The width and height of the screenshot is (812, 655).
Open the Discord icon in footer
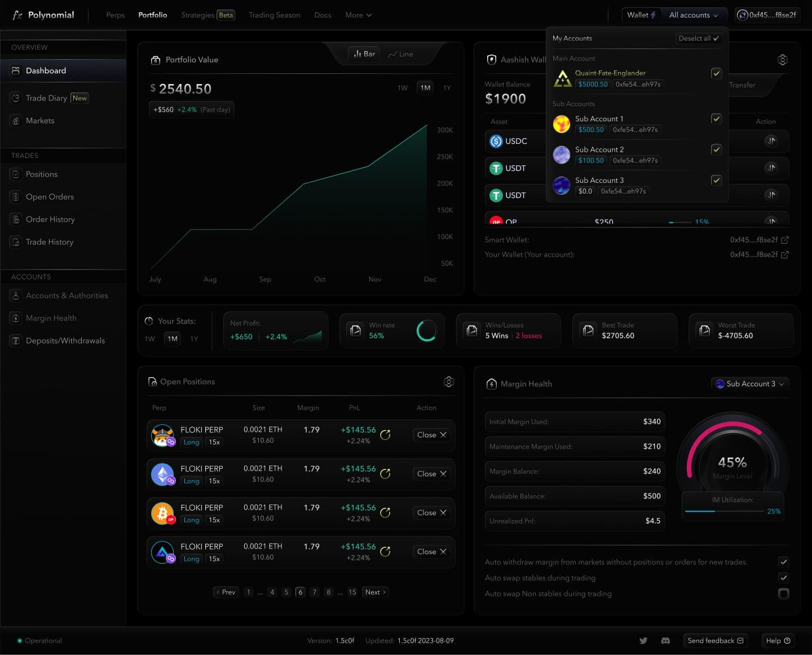pyautogui.click(x=665, y=640)
